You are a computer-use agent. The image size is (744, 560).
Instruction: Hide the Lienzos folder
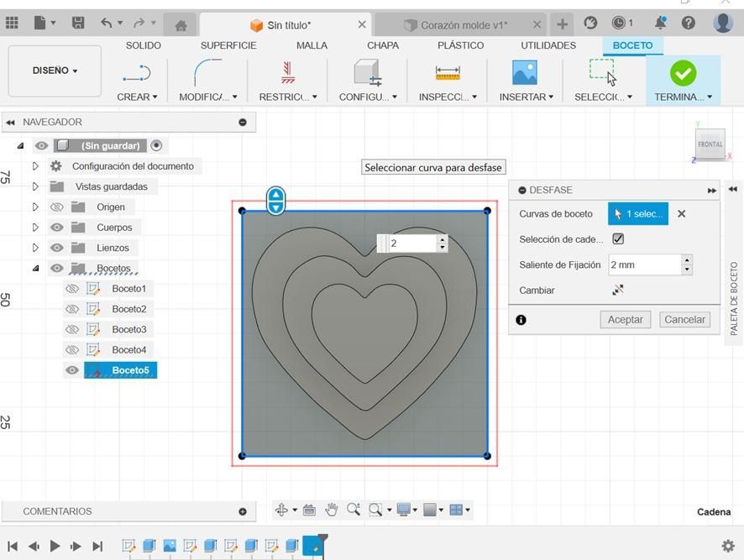57,248
